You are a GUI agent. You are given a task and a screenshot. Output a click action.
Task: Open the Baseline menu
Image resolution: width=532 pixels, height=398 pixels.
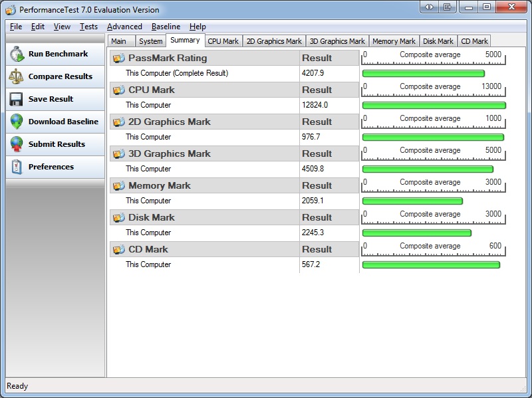166,27
